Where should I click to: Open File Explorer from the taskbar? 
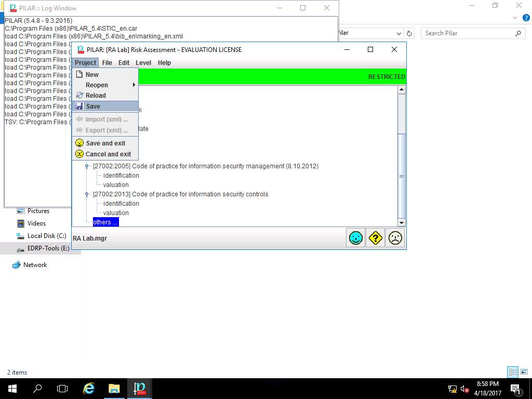[x=114, y=389]
